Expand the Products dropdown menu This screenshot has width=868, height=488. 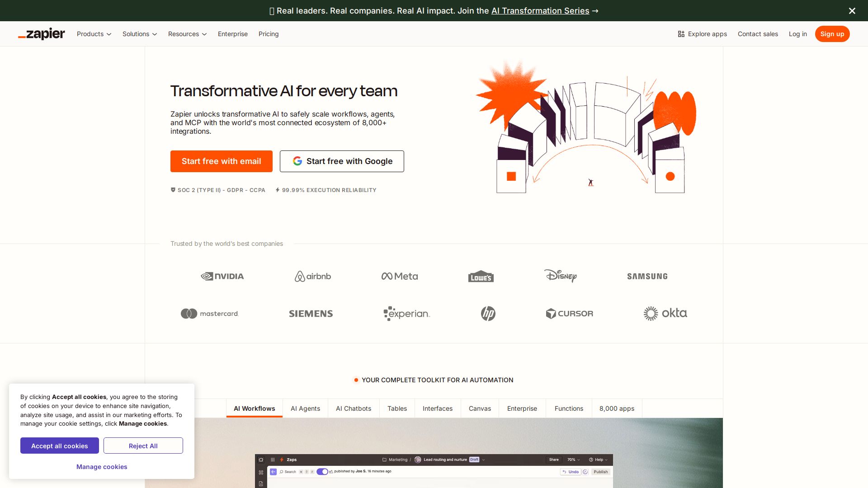94,34
